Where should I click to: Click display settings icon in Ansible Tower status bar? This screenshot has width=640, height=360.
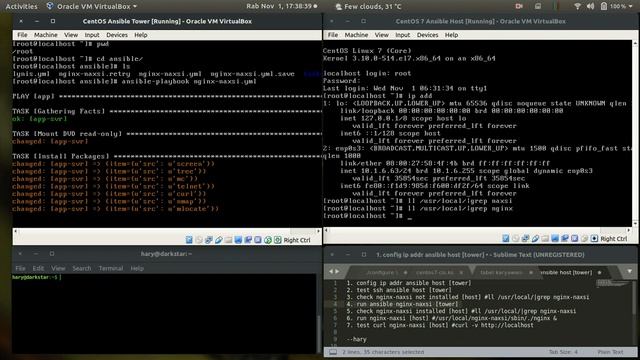pyautogui.click(x=238, y=240)
